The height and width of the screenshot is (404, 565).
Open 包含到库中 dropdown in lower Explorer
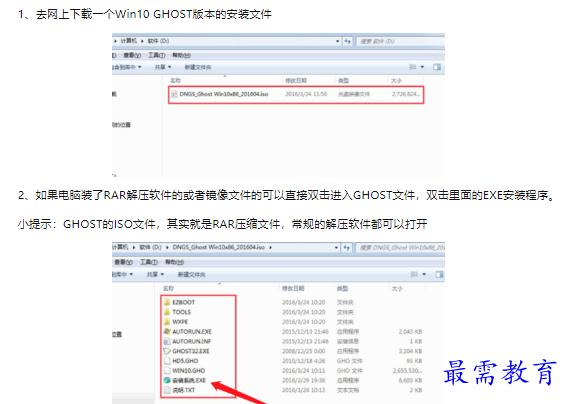click(123, 274)
